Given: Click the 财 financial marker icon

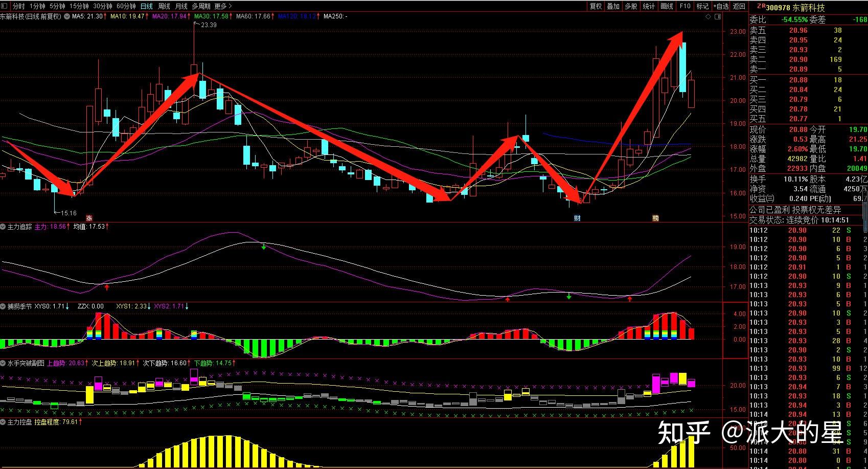Looking at the screenshot, I should (x=577, y=218).
